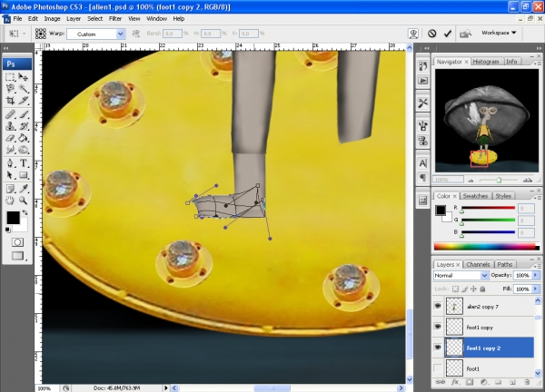Open the Image menu

tap(52, 19)
